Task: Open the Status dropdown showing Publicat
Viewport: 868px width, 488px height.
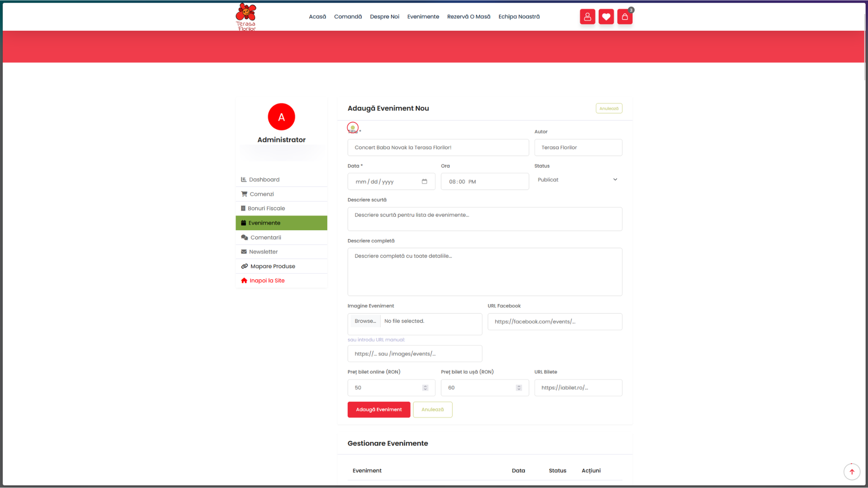Action: pos(578,180)
